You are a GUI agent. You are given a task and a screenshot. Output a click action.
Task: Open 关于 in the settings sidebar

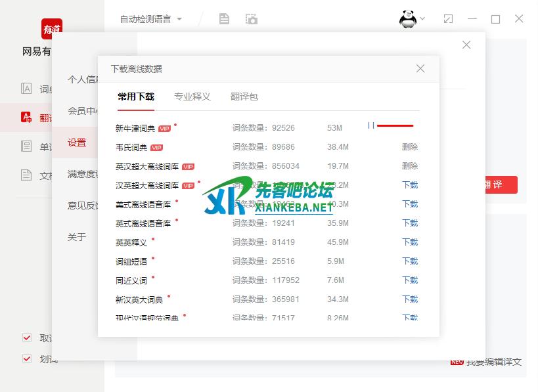point(77,237)
